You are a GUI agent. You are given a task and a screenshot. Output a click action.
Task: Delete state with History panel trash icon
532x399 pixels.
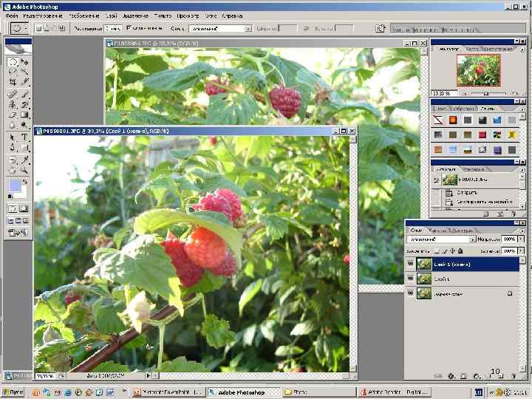pos(514,214)
